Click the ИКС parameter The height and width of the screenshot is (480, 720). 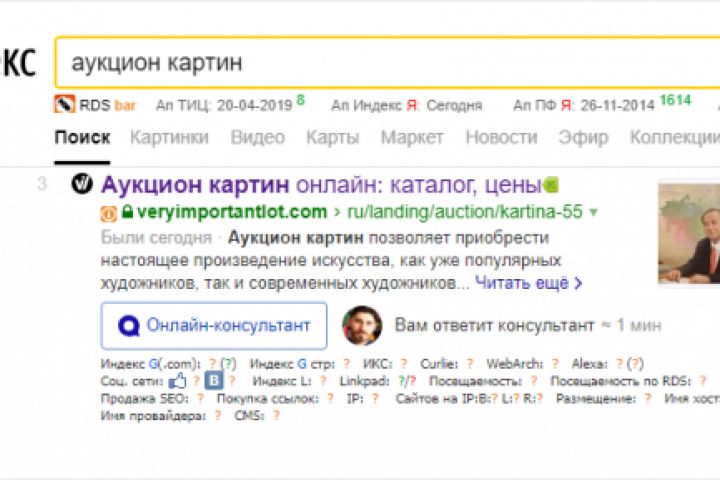(385, 364)
